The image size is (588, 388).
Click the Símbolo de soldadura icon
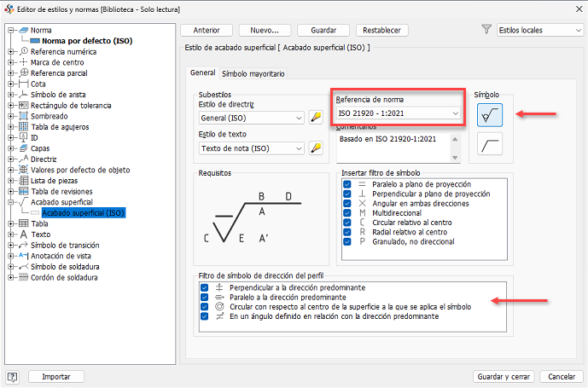click(24, 267)
